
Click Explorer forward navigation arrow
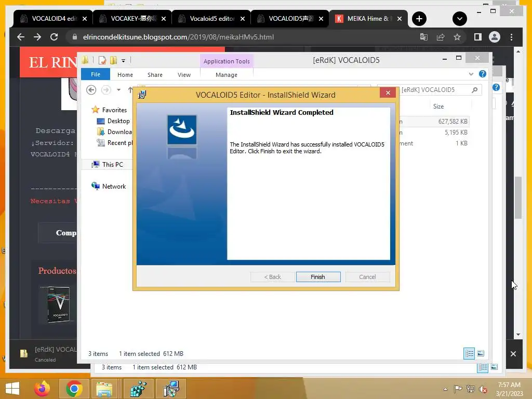click(106, 90)
